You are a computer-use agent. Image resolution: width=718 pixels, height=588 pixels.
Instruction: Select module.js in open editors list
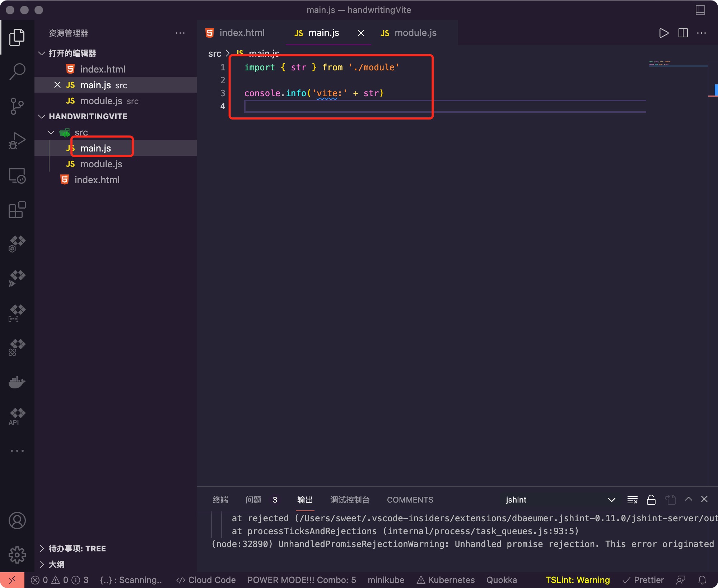[x=116, y=101]
